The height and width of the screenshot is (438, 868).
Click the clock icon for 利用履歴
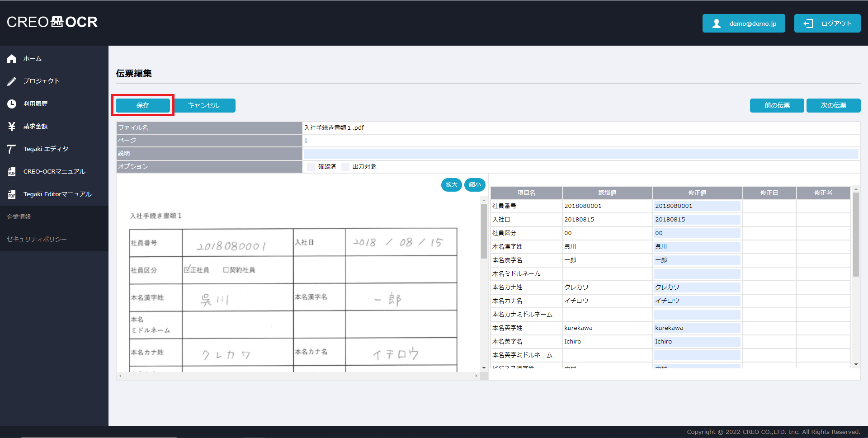(12, 104)
